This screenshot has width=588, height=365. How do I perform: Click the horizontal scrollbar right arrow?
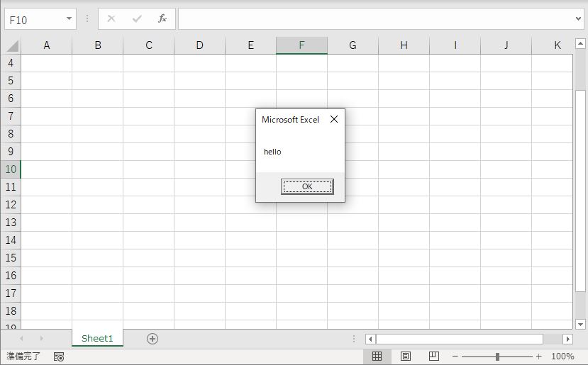coord(567,339)
